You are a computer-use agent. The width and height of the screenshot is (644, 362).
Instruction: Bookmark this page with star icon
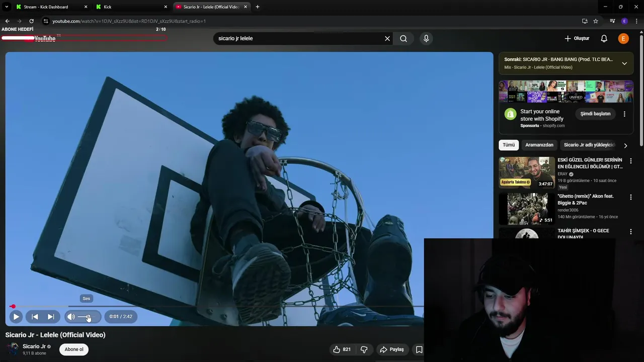[596, 21]
